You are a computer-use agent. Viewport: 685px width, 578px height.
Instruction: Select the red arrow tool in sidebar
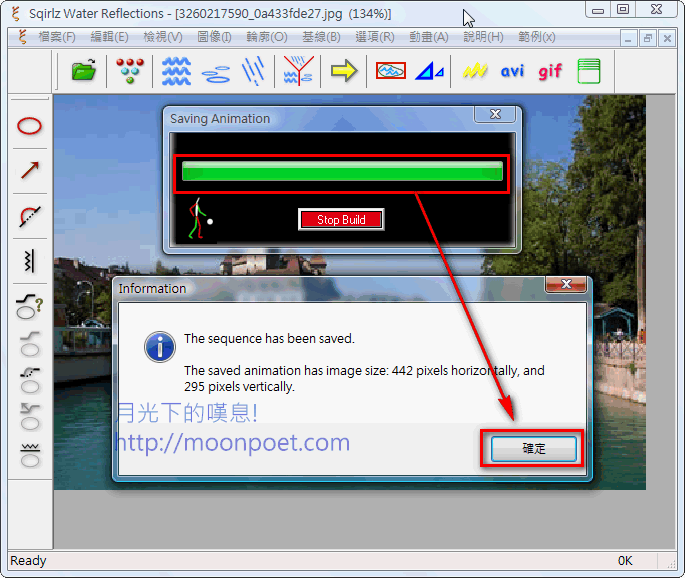(30, 171)
